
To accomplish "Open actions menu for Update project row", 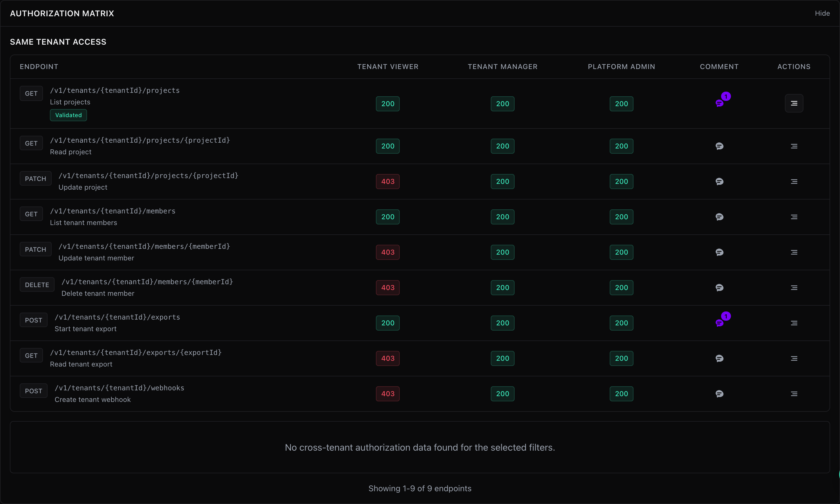I will coord(794,181).
